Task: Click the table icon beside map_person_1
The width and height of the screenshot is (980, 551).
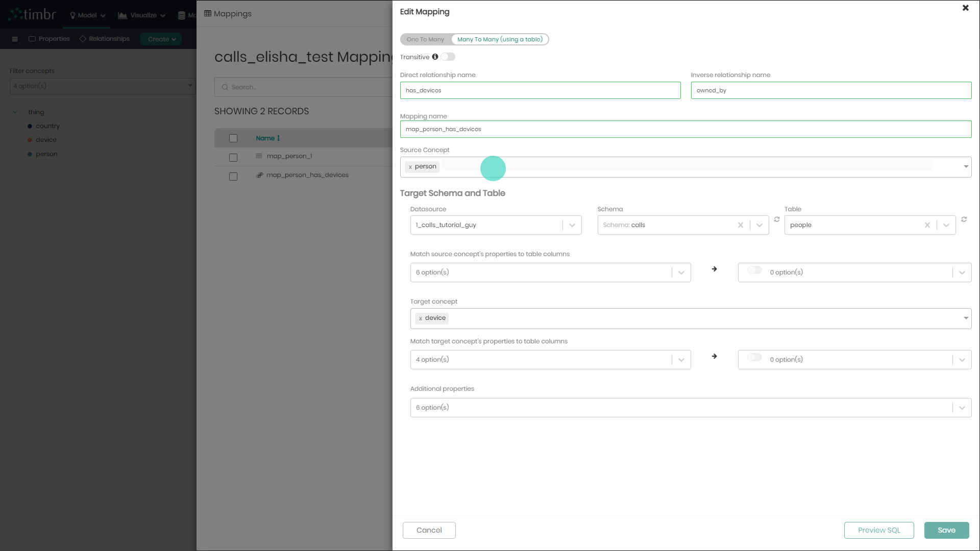Action: click(x=259, y=156)
